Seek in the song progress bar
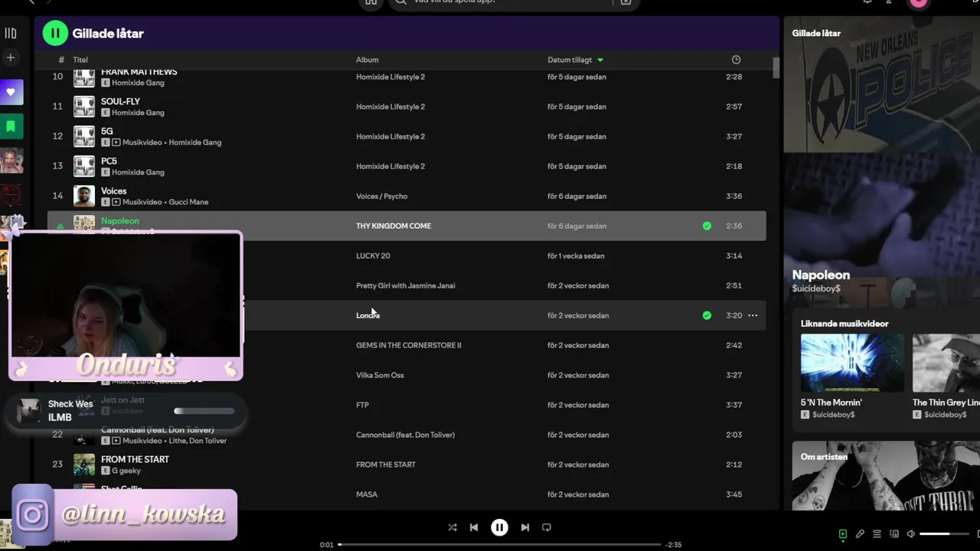Screen dimensions: 980x551 click(x=501, y=545)
